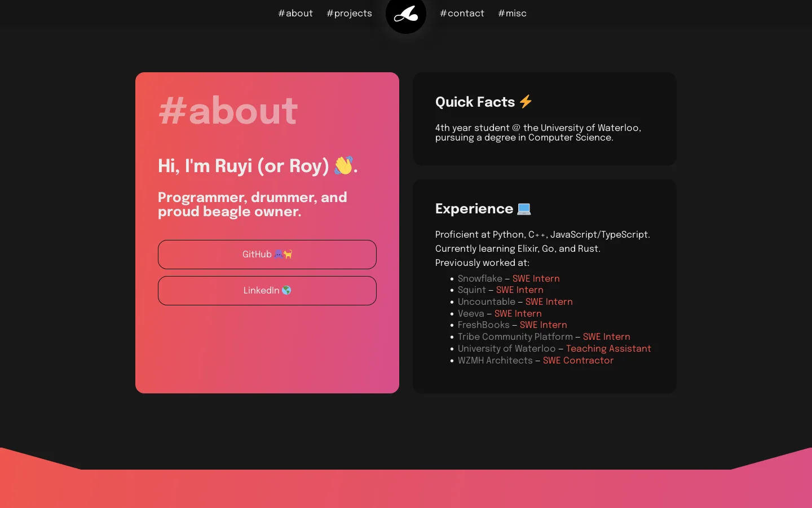Select the FreshBooks list entry
This screenshot has width=812, height=508.
click(x=513, y=325)
